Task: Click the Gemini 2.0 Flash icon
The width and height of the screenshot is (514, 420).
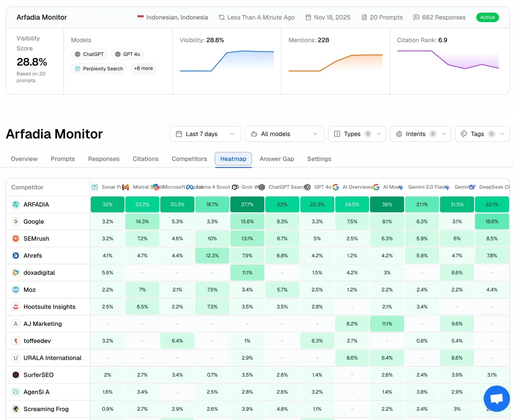Action: coord(401,187)
